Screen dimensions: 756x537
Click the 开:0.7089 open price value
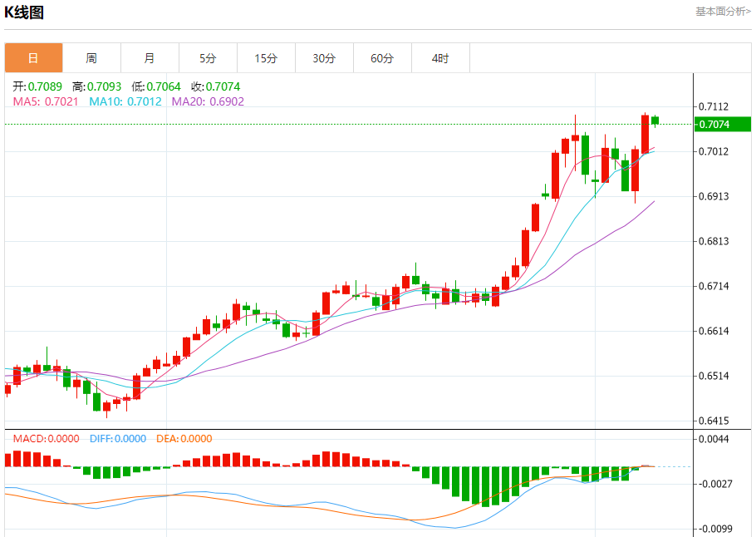[x=37, y=86]
